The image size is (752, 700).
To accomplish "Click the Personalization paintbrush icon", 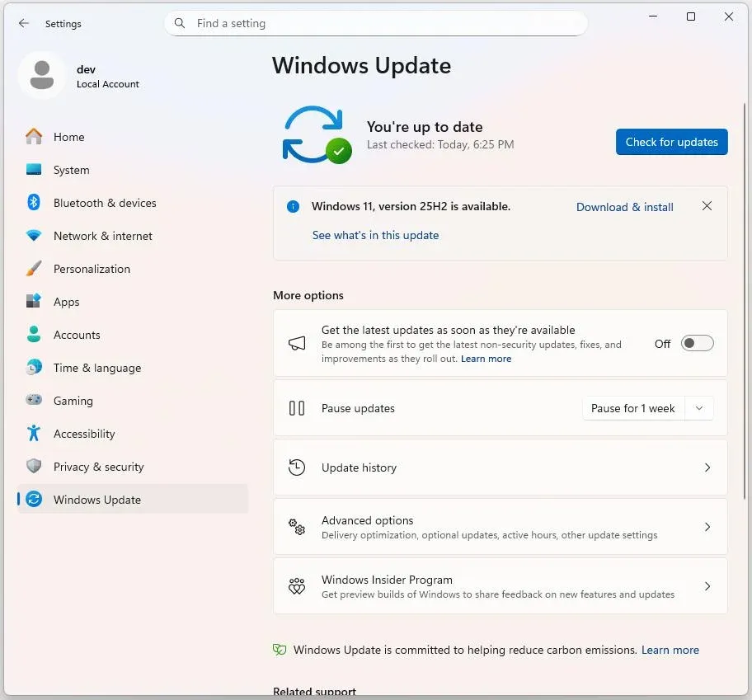I will [x=34, y=269].
